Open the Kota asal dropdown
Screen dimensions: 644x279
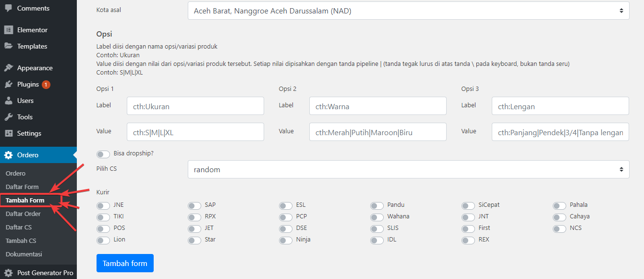coord(408,11)
